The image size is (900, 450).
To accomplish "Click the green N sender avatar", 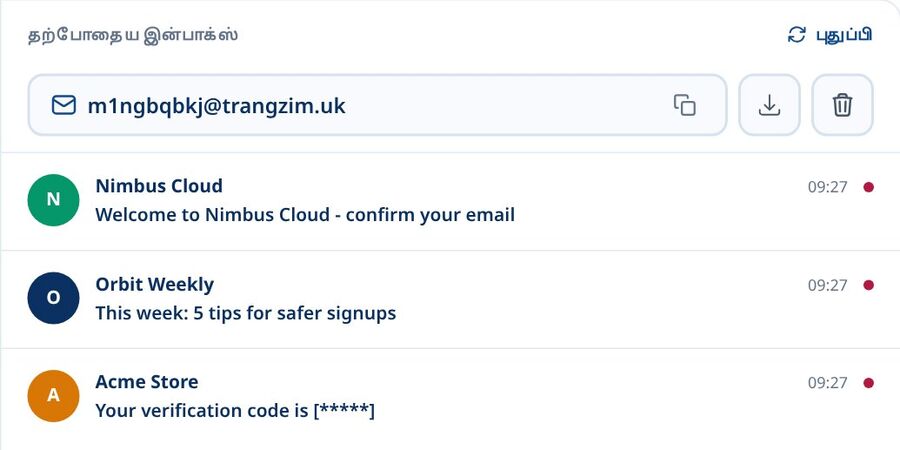I will point(53,200).
